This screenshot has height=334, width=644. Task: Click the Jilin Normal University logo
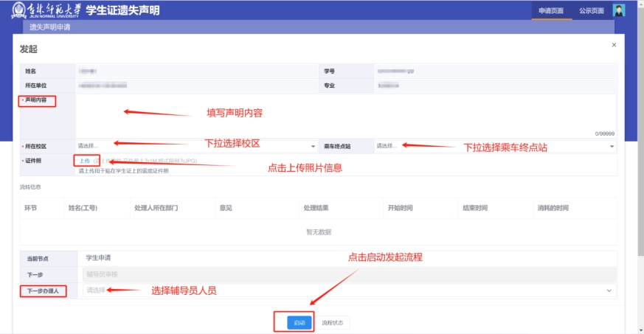[x=45, y=10]
